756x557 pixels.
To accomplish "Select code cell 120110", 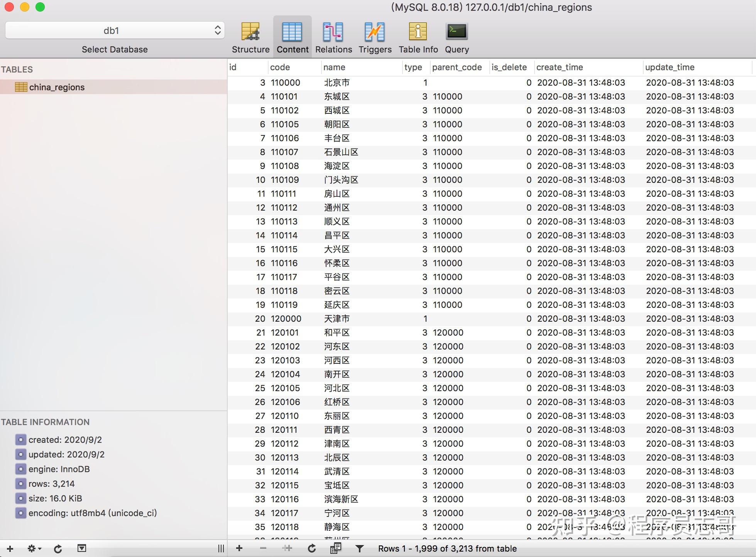I will [x=285, y=416].
